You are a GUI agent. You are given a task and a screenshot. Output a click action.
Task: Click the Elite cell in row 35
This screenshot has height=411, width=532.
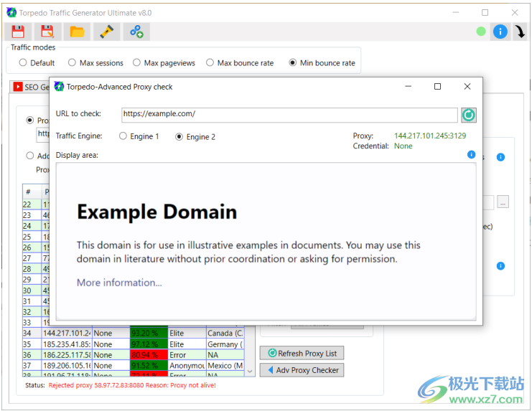click(187, 344)
